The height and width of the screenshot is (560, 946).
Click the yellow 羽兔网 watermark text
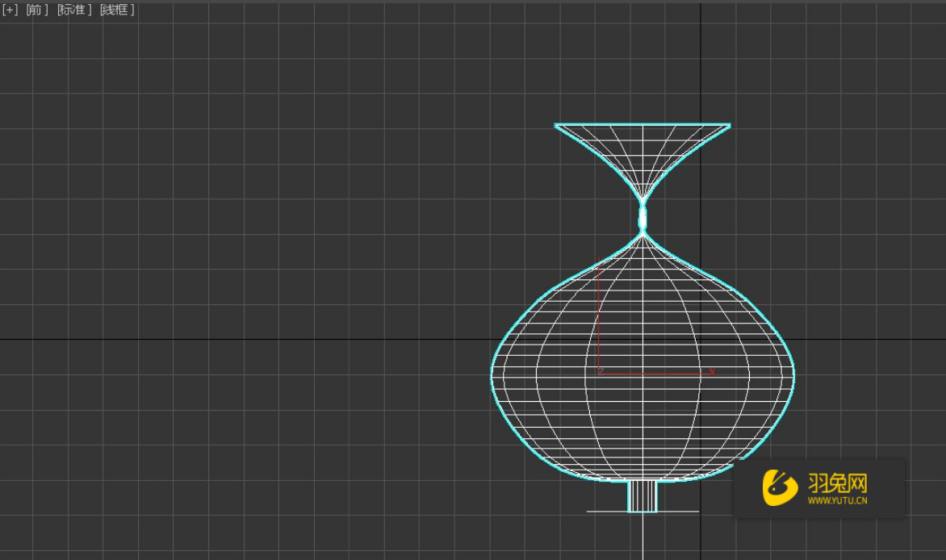(835, 480)
